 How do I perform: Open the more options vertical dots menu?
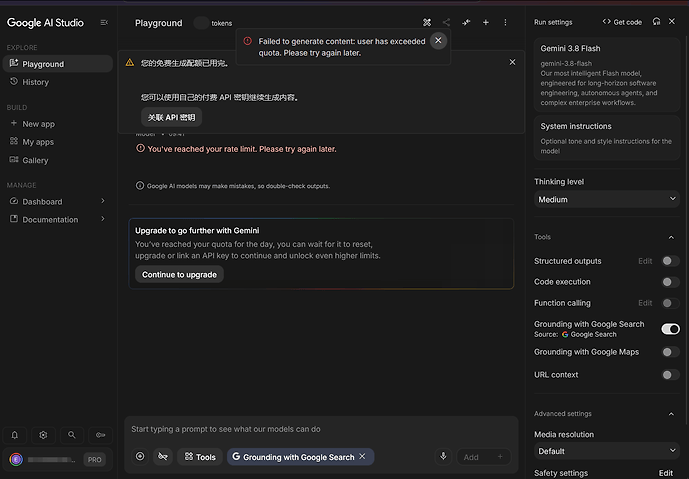[505, 22]
